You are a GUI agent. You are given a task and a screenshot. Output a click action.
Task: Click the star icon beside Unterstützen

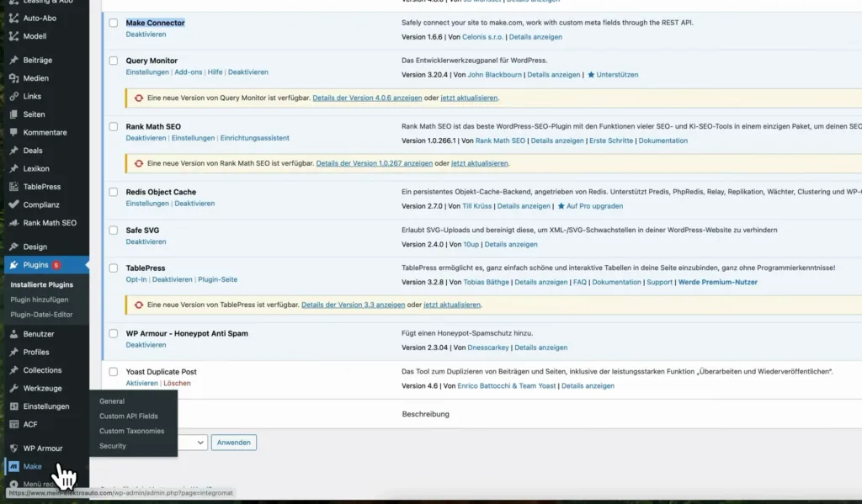(591, 75)
